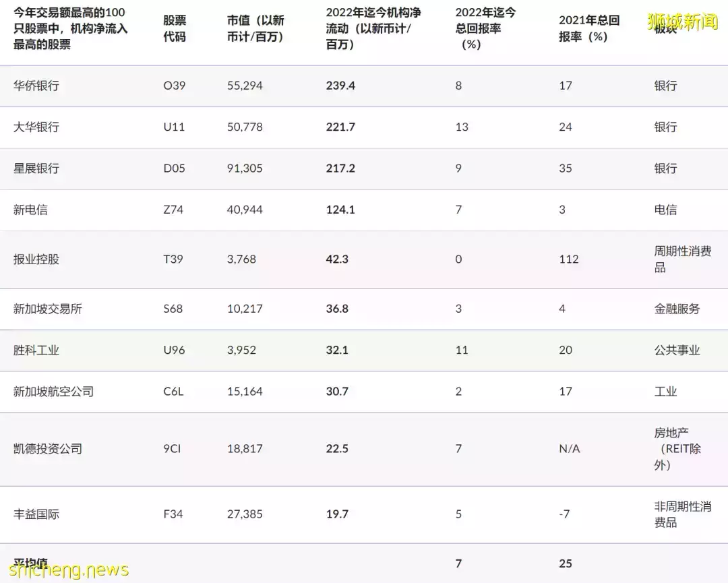Select stock code U96

pyautogui.click(x=174, y=350)
